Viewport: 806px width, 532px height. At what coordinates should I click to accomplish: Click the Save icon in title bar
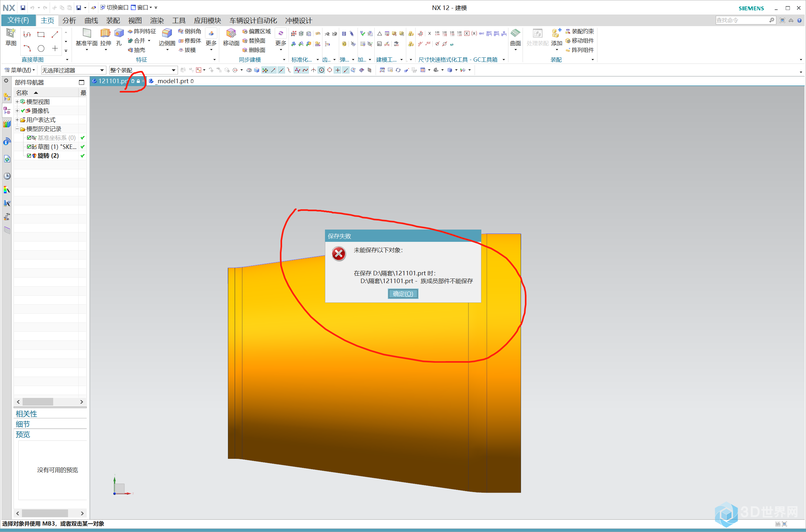point(23,7)
